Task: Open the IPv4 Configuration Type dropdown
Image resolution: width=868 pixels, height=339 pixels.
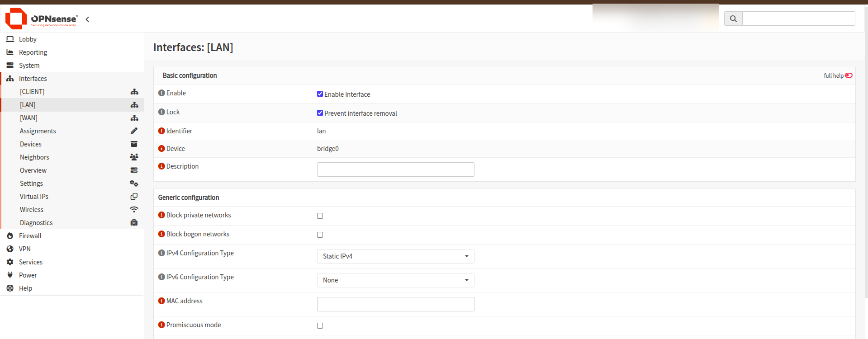Action: click(x=395, y=256)
